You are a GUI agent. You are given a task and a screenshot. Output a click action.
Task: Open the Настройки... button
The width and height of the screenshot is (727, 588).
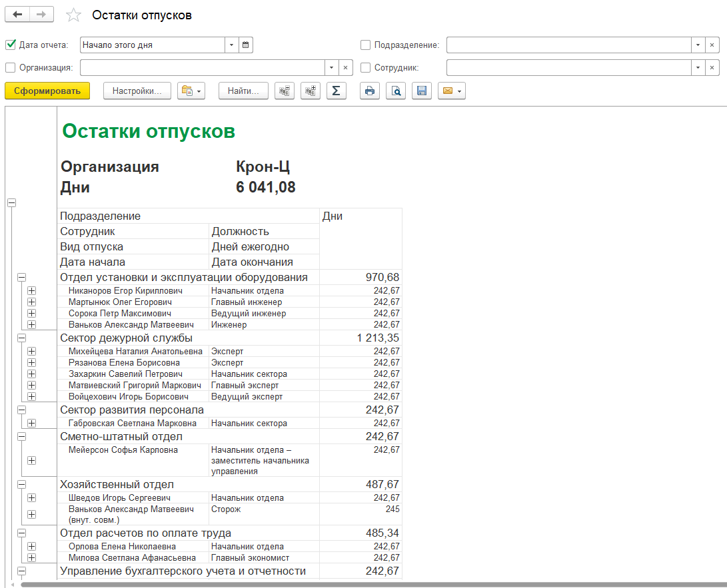pyautogui.click(x=137, y=91)
